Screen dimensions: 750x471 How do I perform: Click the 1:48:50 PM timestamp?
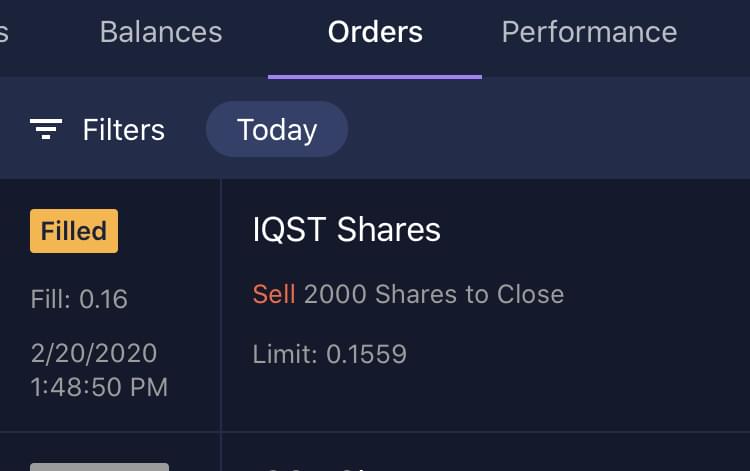click(99, 386)
